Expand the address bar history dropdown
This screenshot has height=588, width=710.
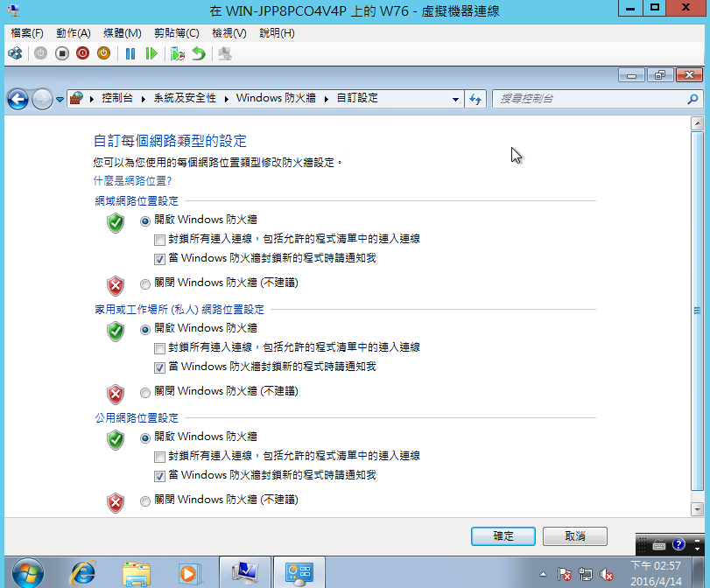tap(455, 99)
